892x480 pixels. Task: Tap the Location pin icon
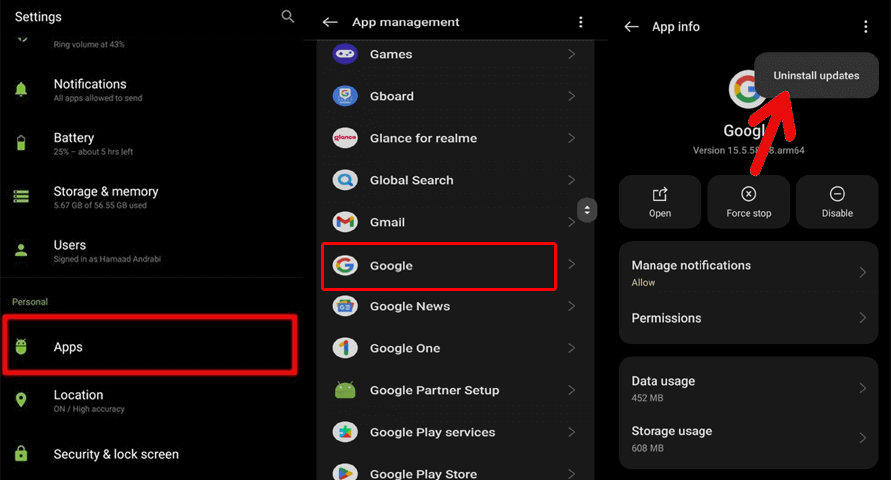pos(21,400)
